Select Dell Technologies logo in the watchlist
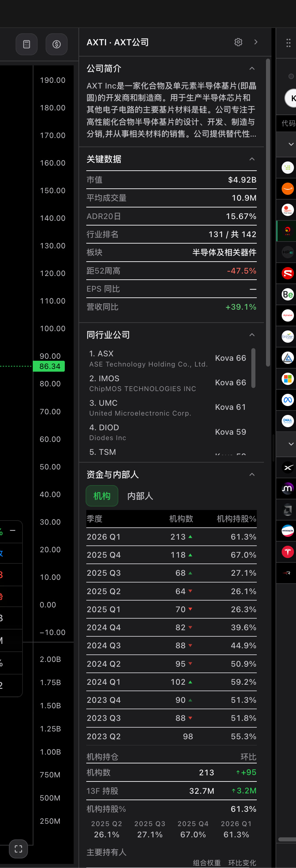This screenshot has height=868, width=296. tap(288, 421)
